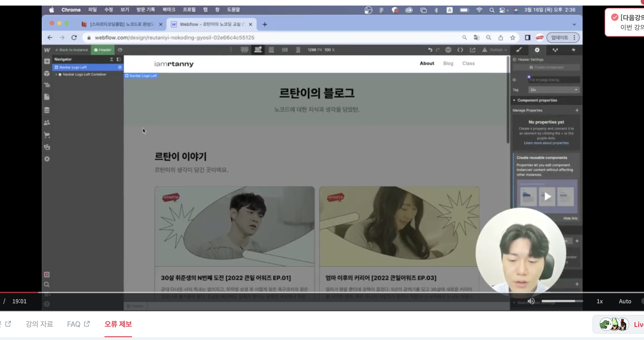Open the Chrome 파일 menu
644x340 pixels.
(92, 10)
